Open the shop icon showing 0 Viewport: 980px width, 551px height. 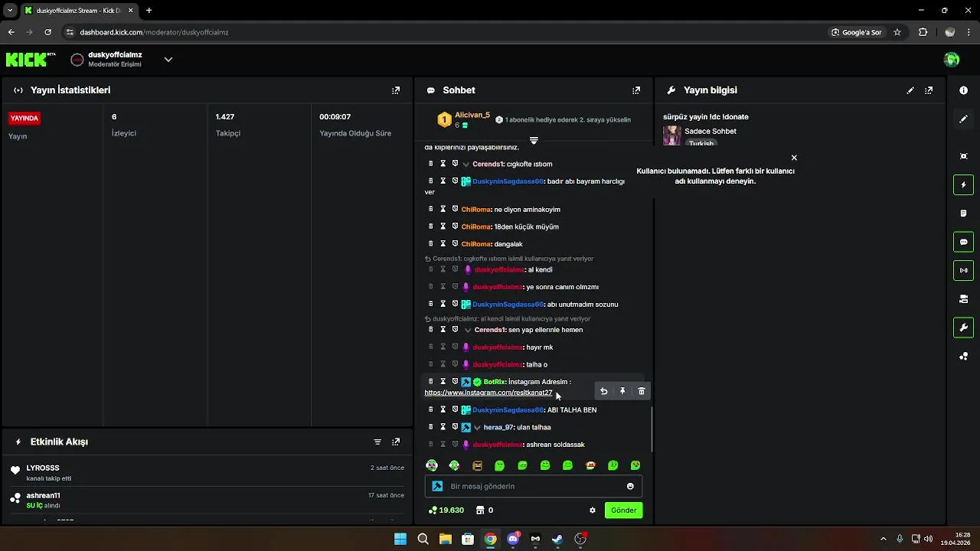pos(485,510)
